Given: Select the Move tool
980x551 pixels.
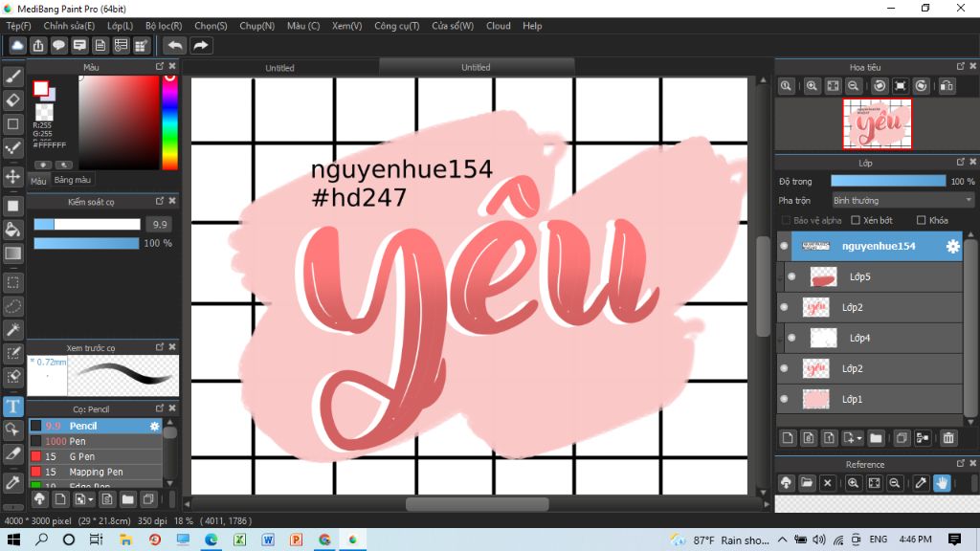Looking at the screenshot, I should tap(13, 177).
